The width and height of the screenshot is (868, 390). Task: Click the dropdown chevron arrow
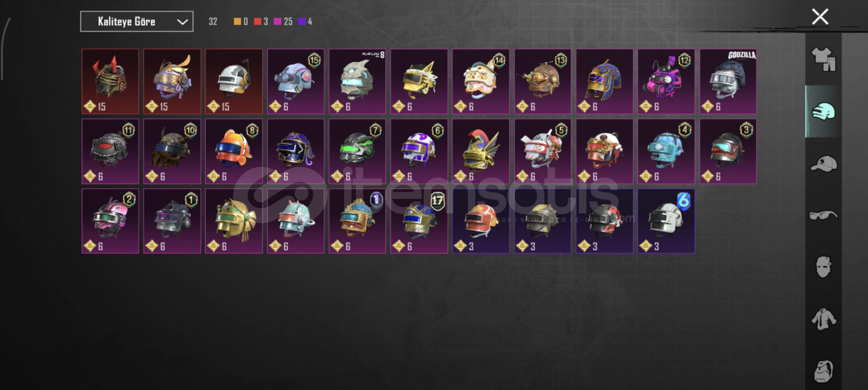(x=182, y=22)
